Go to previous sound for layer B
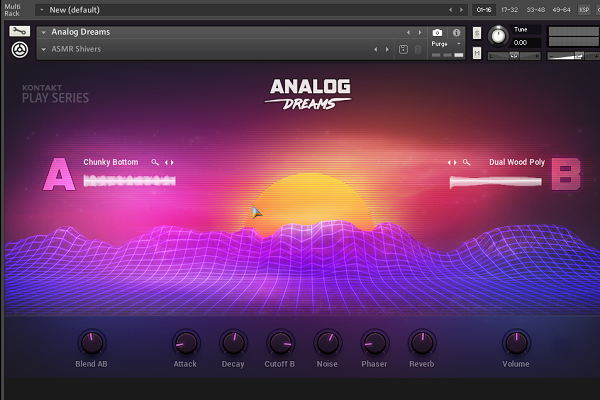The height and width of the screenshot is (400, 600). tap(449, 163)
